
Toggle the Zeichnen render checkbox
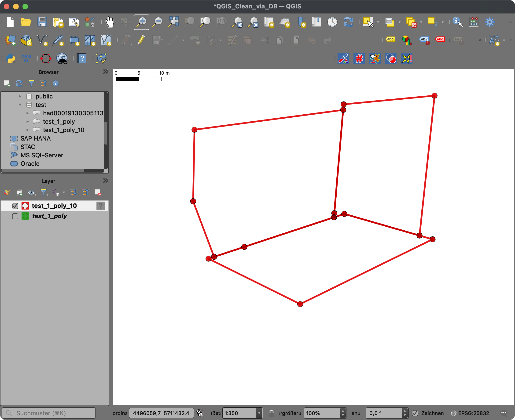[415, 413]
